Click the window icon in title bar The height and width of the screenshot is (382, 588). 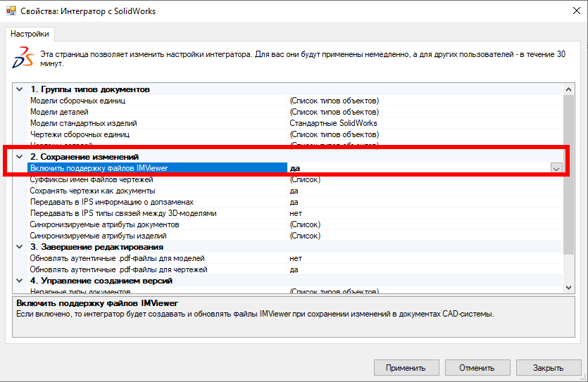(x=11, y=11)
